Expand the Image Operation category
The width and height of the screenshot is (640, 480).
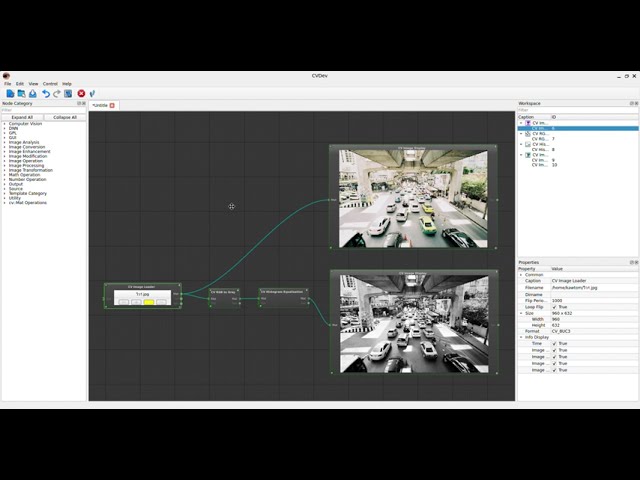point(5,161)
